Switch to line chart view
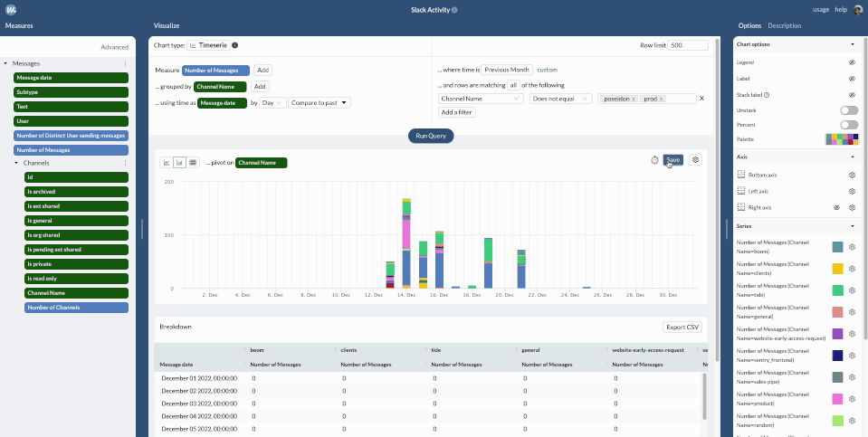Image resolution: width=868 pixels, height=437 pixels. tap(166, 163)
